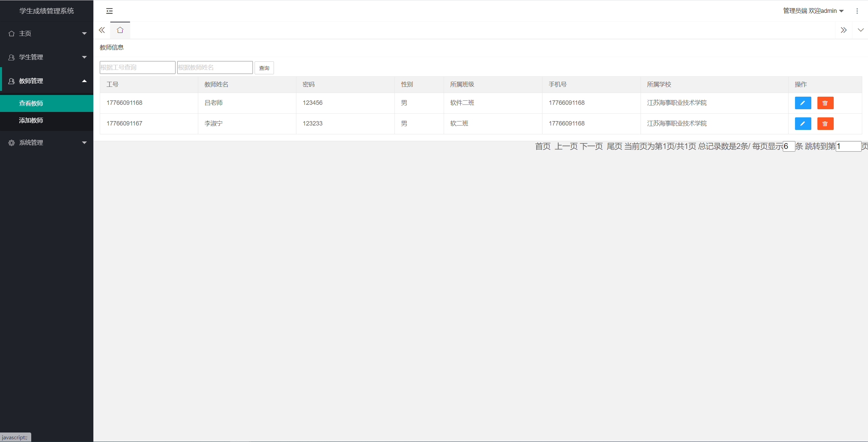Select 添加教师 in the sidebar
Viewport: 868px width, 442px height.
click(31, 120)
